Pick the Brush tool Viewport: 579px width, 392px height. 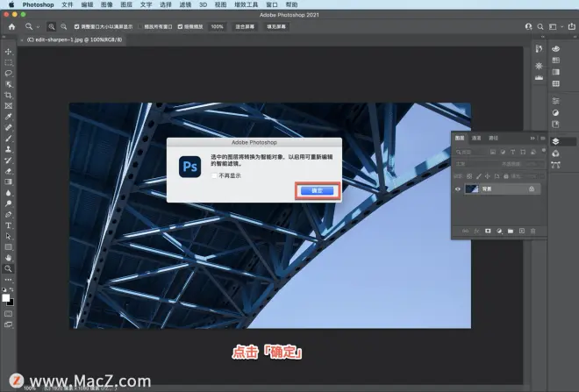tap(8, 139)
